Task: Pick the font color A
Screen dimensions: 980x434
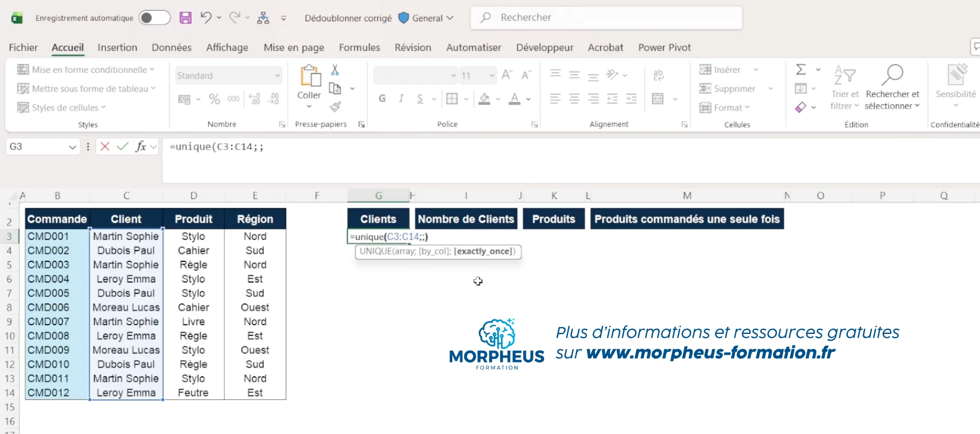Action: click(514, 99)
